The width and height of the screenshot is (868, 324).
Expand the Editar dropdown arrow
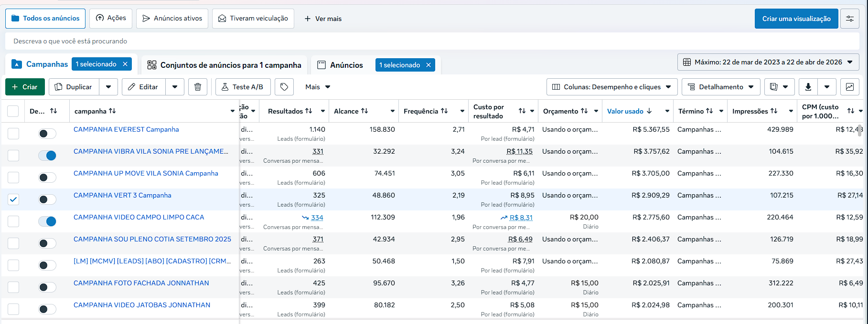point(175,87)
